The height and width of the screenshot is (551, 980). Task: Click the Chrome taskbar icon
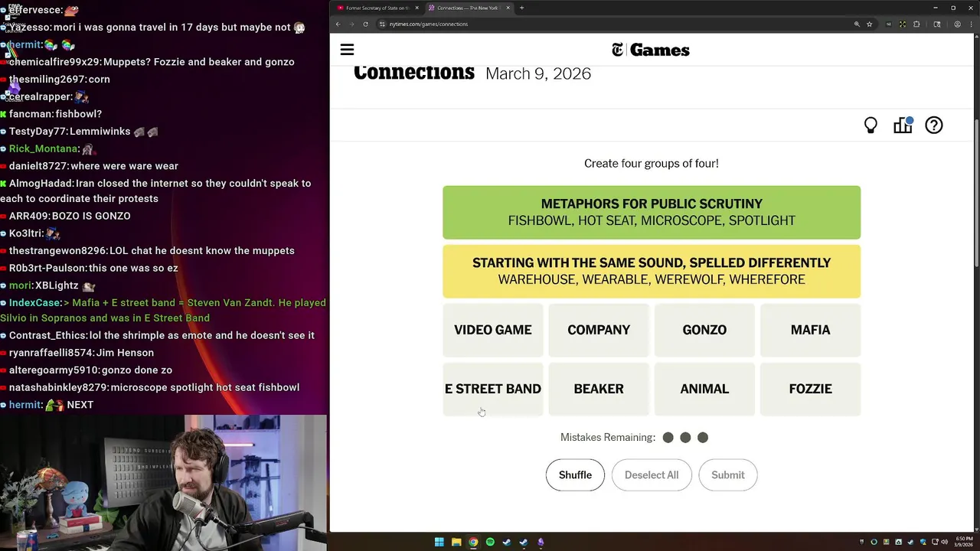pos(473,542)
